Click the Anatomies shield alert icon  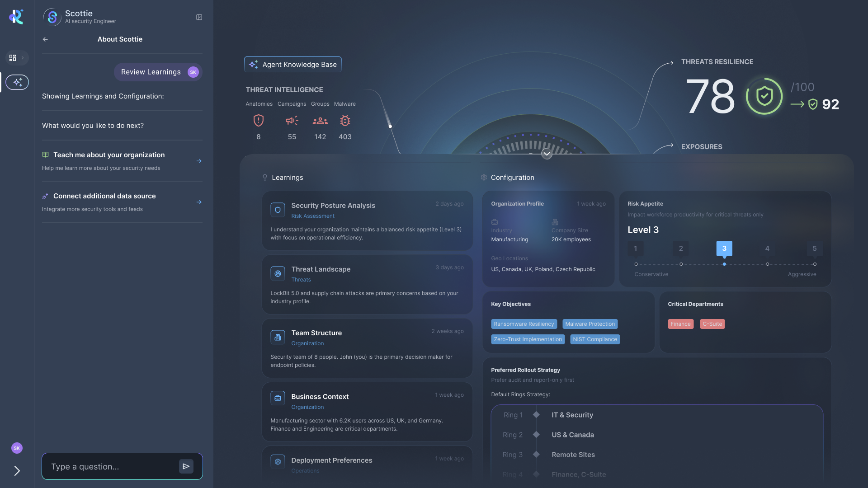click(x=259, y=121)
